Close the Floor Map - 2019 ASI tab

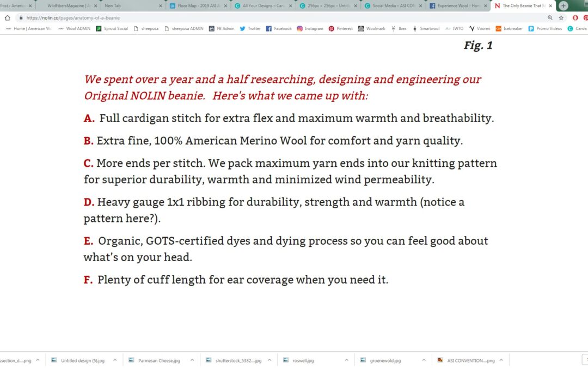tap(225, 6)
